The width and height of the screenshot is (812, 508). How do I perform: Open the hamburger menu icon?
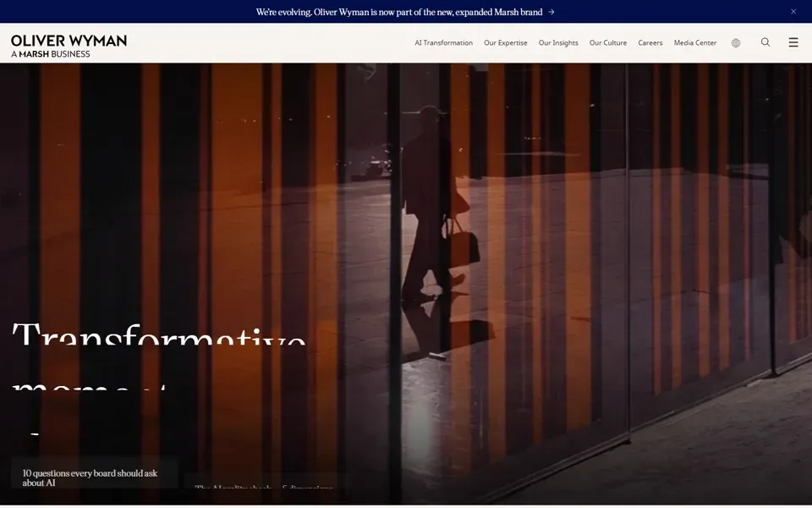pyautogui.click(x=793, y=42)
